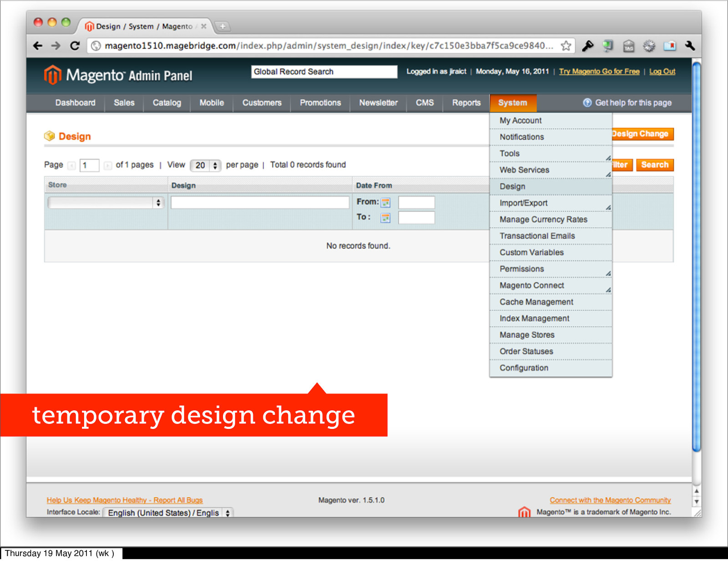The width and height of the screenshot is (728, 561).
Task: Click the bookmark card extension icon
Action: click(670, 46)
